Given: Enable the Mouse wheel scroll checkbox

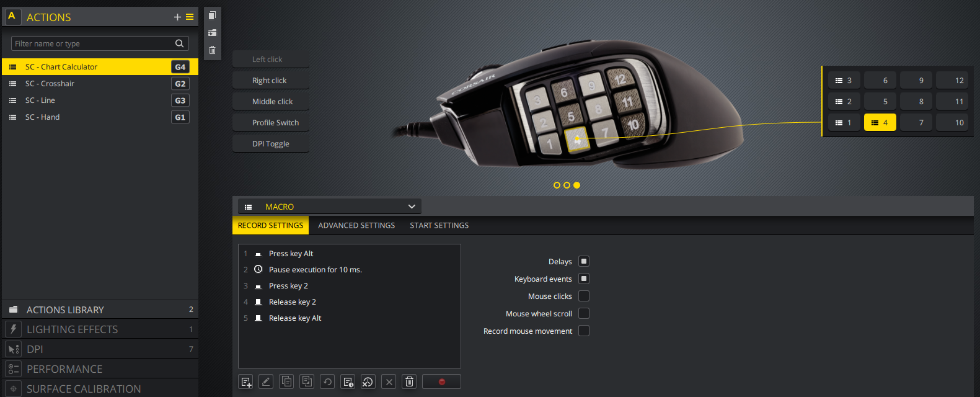Looking at the screenshot, I should tap(584, 313).
